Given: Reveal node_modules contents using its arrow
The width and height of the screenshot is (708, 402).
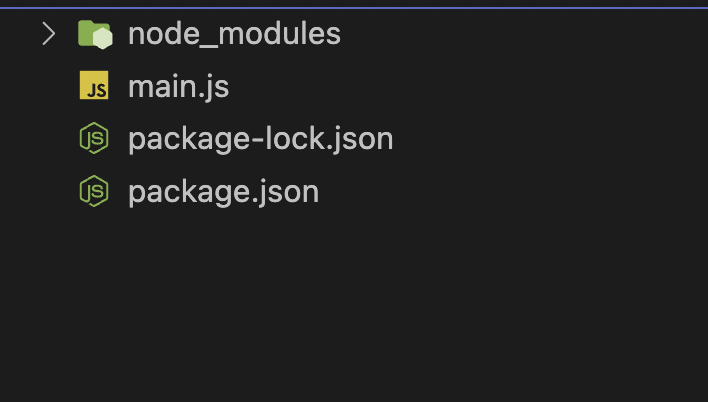Looking at the screenshot, I should (48, 35).
